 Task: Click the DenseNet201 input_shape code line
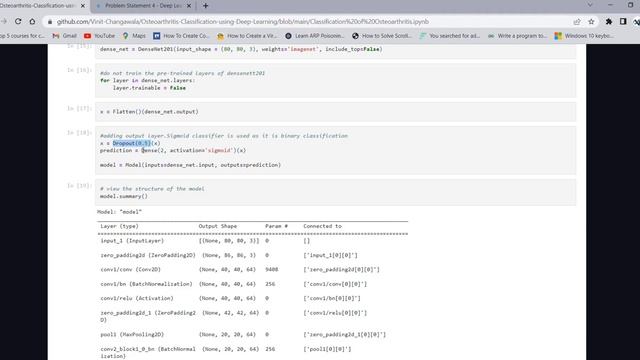click(x=241, y=49)
